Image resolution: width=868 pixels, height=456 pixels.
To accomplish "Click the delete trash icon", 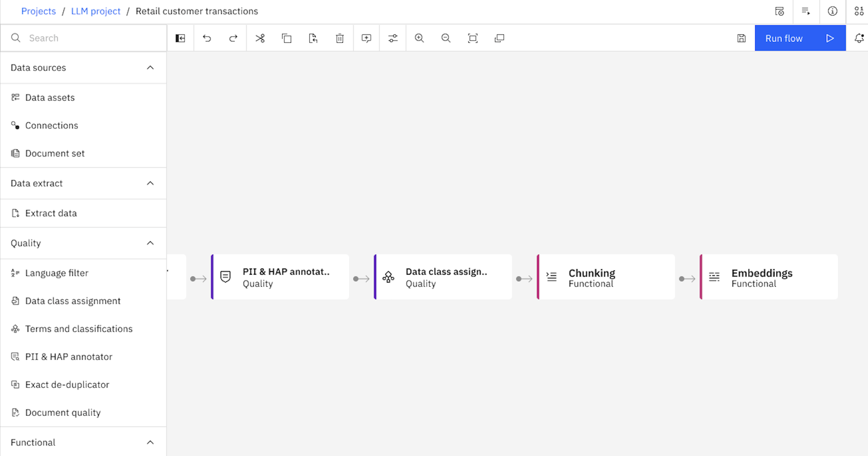I will point(340,38).
